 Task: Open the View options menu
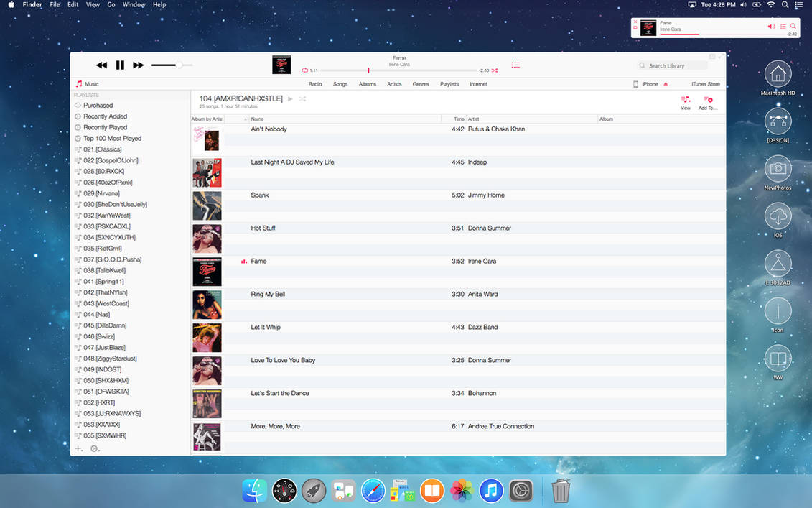[x=685, y=103]
